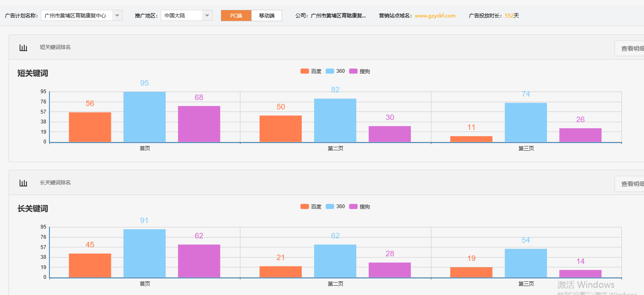Select the 中国大陆 region combo box
This screenshot has height=295, width=644.
tap(182, 16)
